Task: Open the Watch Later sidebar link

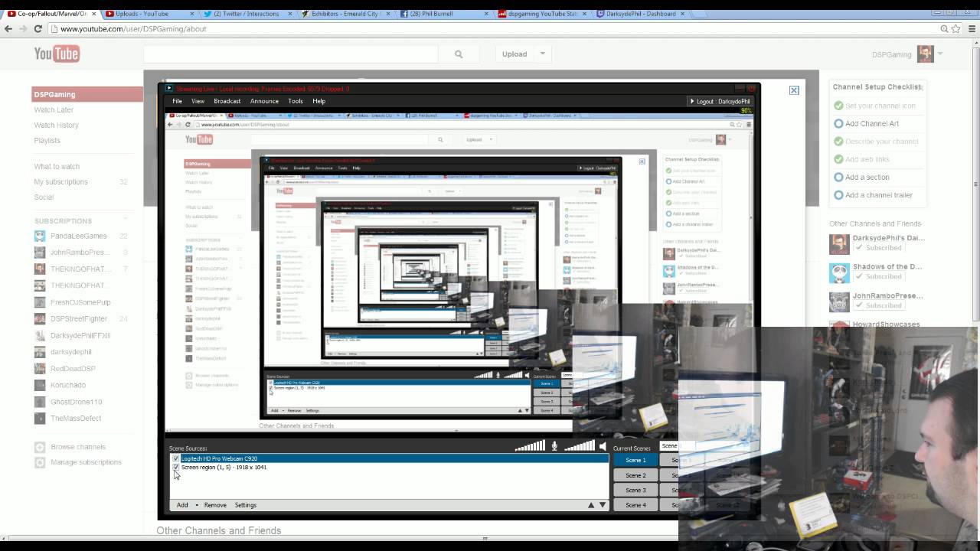Action: 54,110
